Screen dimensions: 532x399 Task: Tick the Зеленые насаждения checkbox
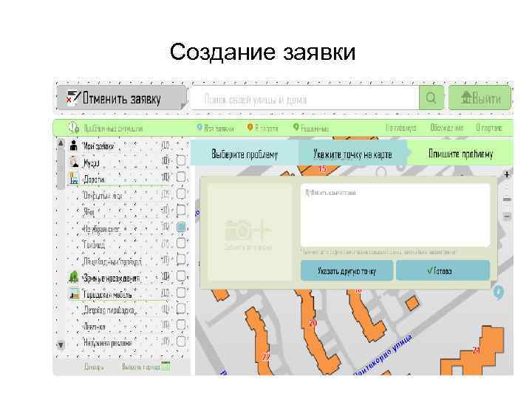click(181, 276)
